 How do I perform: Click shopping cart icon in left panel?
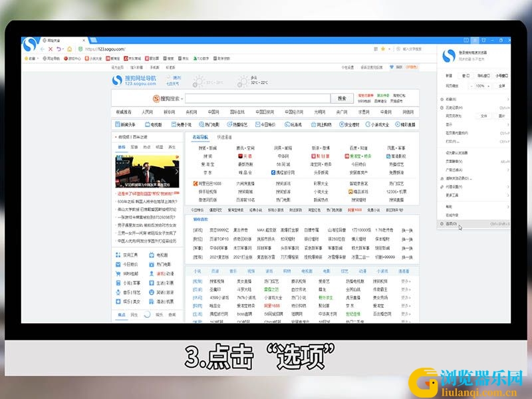[118, 273]
